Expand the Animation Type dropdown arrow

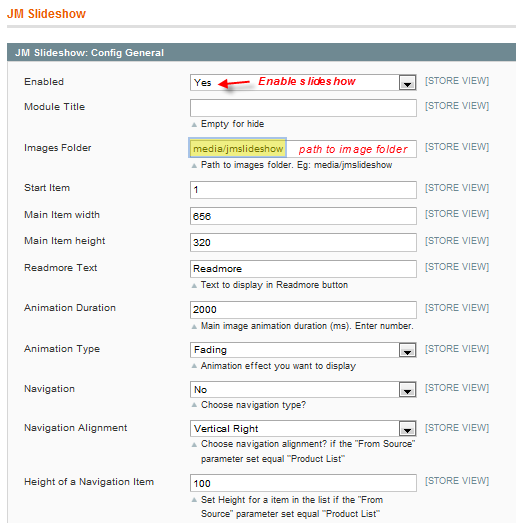coord(407,350)
